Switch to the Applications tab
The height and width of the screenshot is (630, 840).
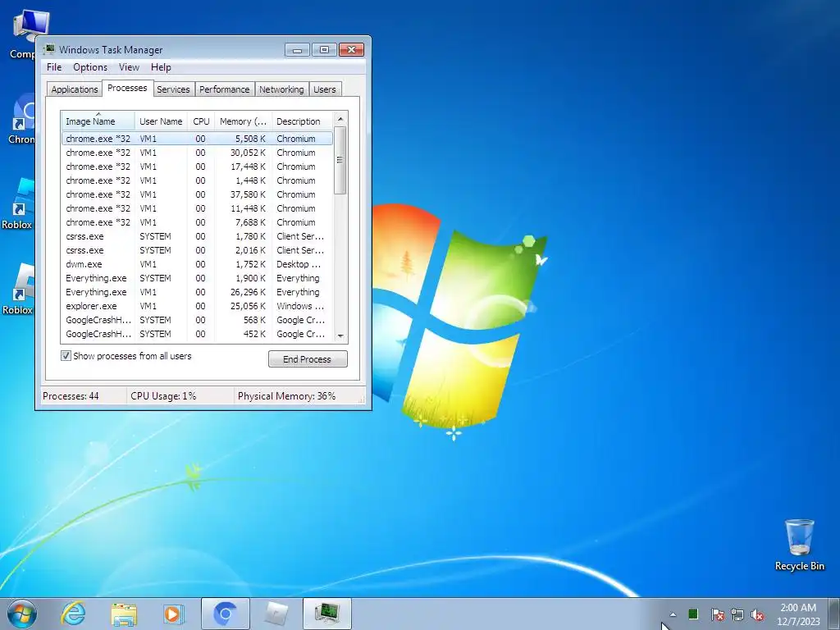click(75, 89)
